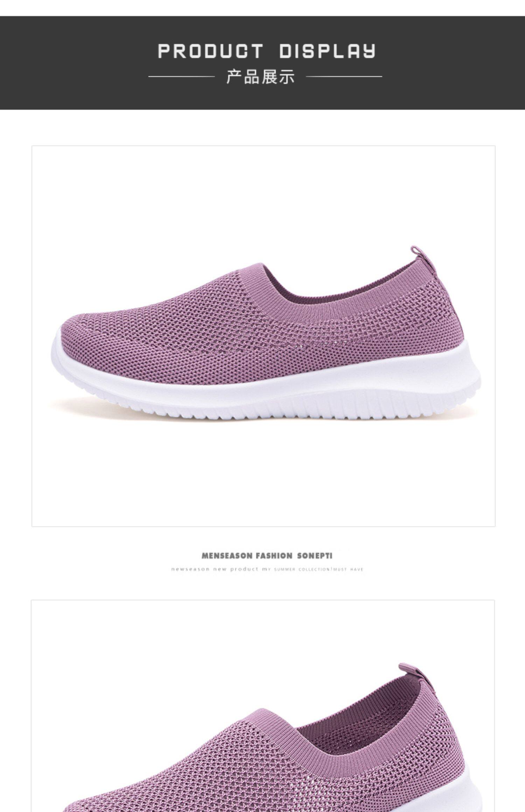Click the MENSEASON FASHION SONEPTI caption

coord(267,556)
